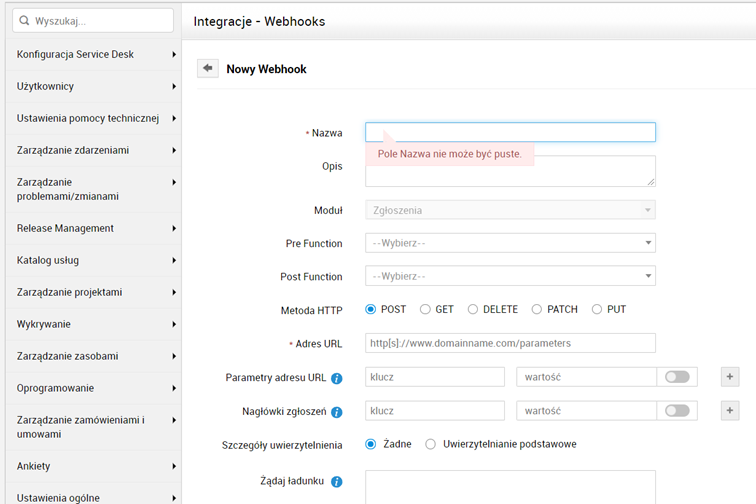The image size is (756, 504).
Task: Choose Żadne authentication option
Action: click(x=370, y=444)
